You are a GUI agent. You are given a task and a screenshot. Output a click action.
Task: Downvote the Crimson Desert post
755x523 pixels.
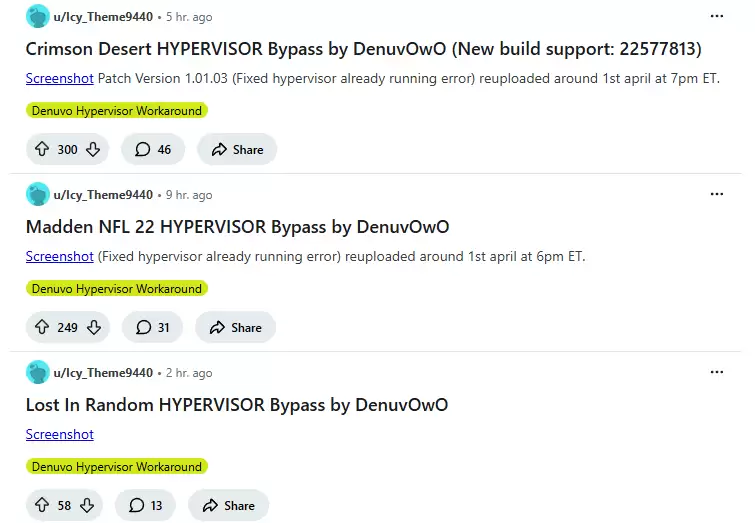click(93, 149)
